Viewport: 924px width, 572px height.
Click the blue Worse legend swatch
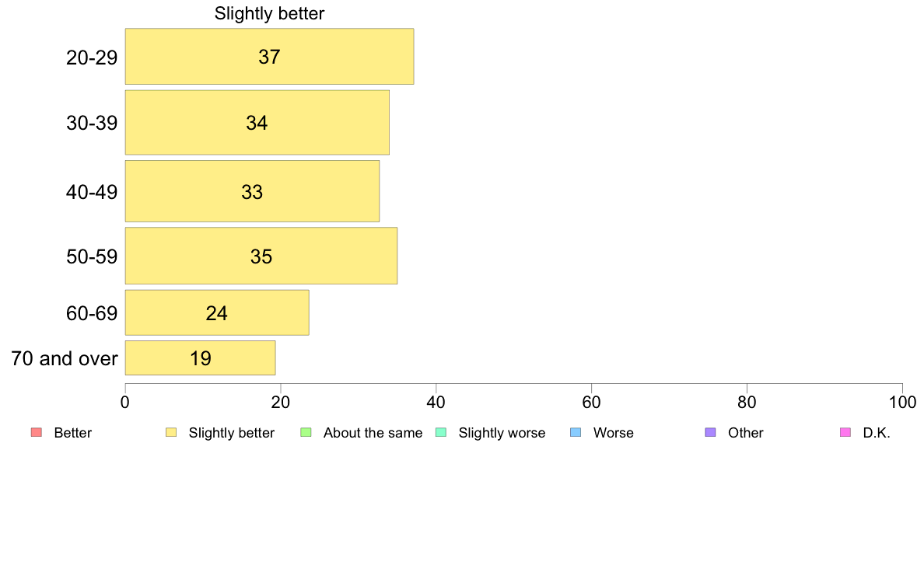576,433
